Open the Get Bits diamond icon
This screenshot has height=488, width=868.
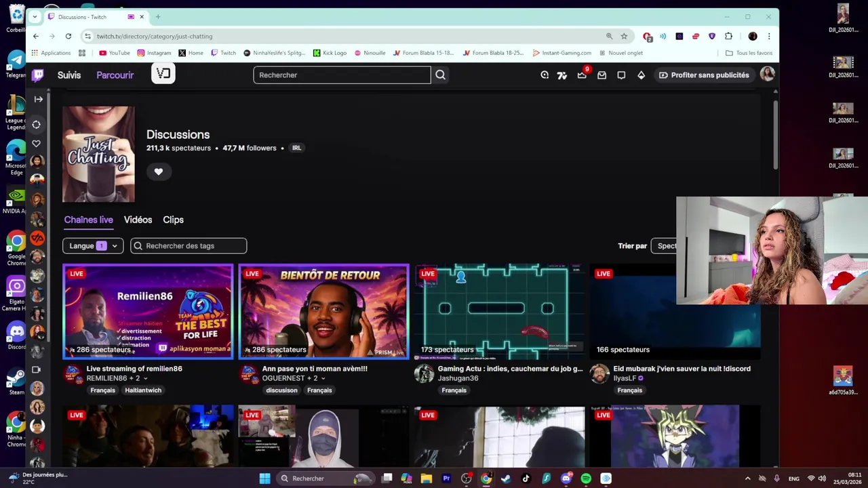pyautogui.click(x=641, y=75)
